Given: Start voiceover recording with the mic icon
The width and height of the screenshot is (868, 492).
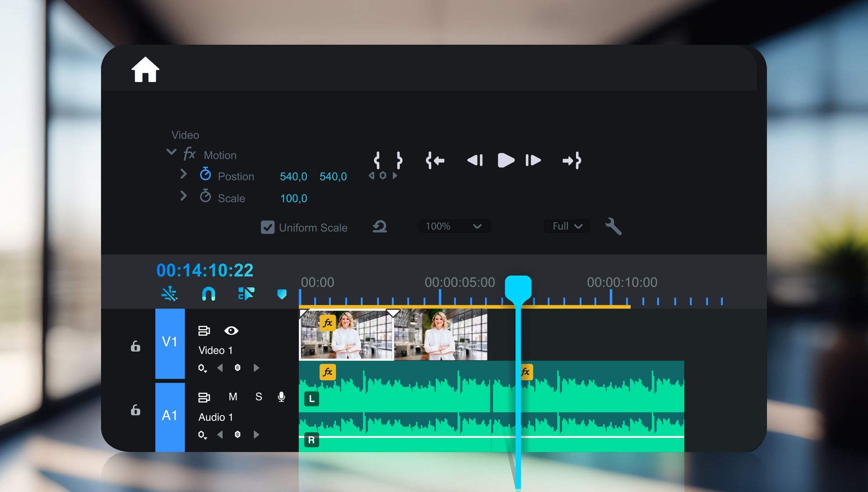Looking at the screenshot, I should point(281,397).
